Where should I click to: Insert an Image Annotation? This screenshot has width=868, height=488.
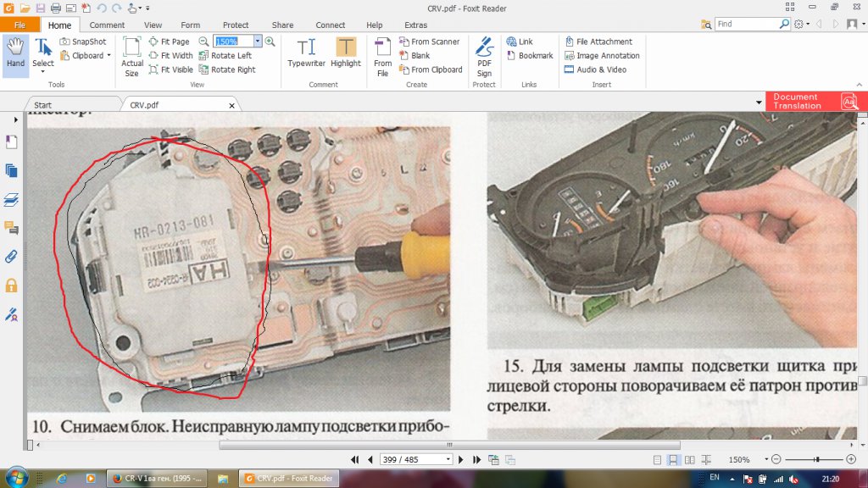(602, 55)
